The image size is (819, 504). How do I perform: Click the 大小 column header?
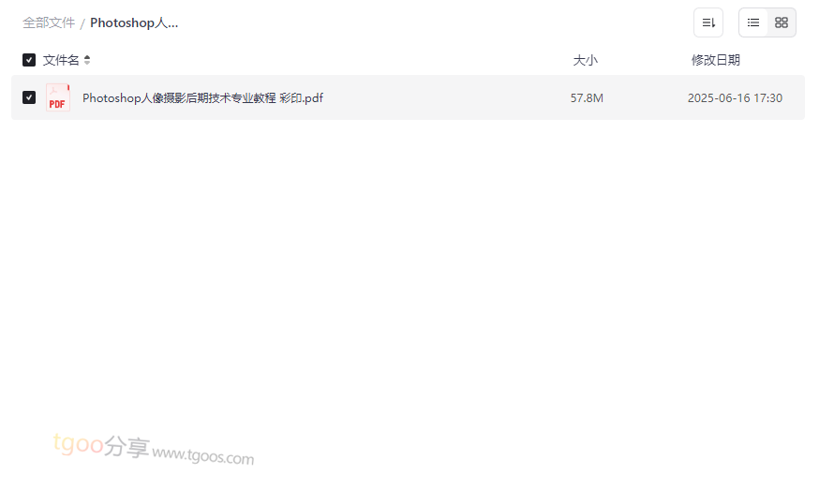pyautogui.click(x=585, y=60)
